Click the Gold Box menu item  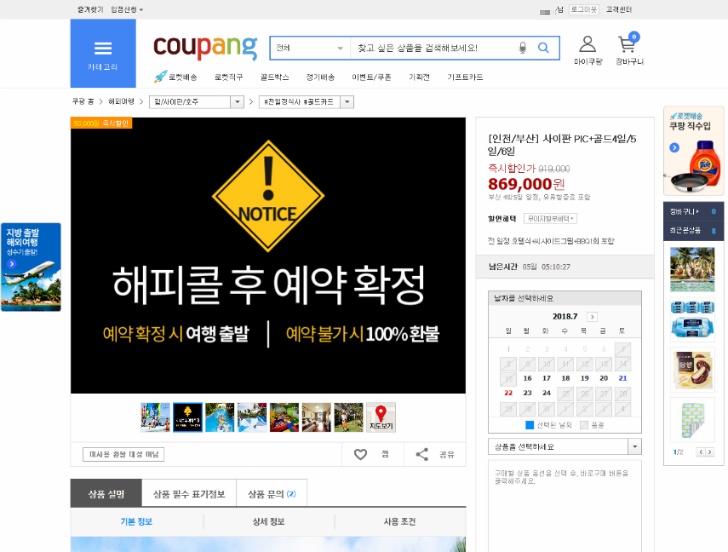[274, 77]
